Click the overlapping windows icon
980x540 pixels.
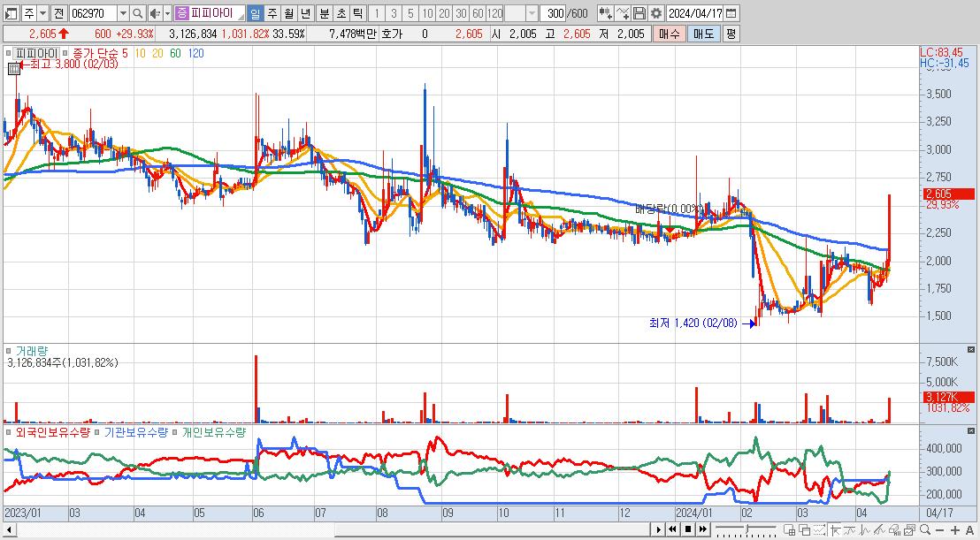pos(804,530)
